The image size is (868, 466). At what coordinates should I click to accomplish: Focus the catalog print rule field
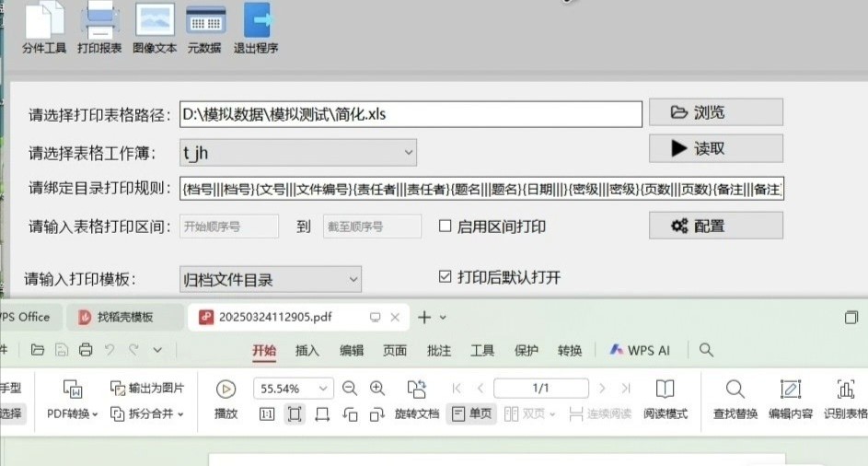click(x=481, y=189)
